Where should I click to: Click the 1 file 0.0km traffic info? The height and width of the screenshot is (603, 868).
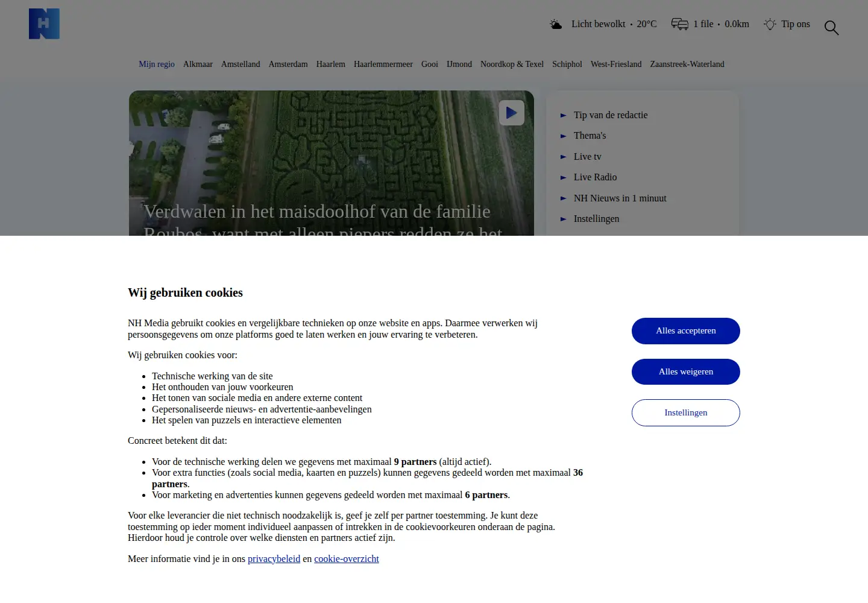click(721, 24)
